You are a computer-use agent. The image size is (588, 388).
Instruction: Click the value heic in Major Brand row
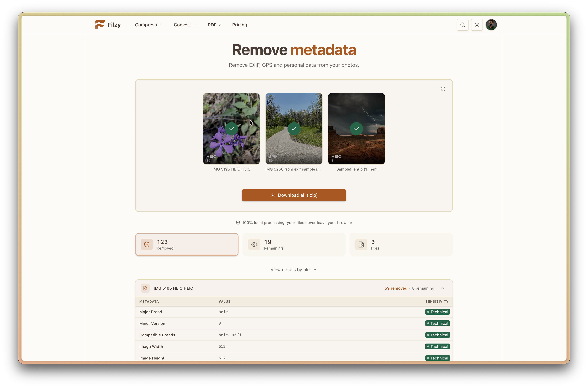(223, 312)
